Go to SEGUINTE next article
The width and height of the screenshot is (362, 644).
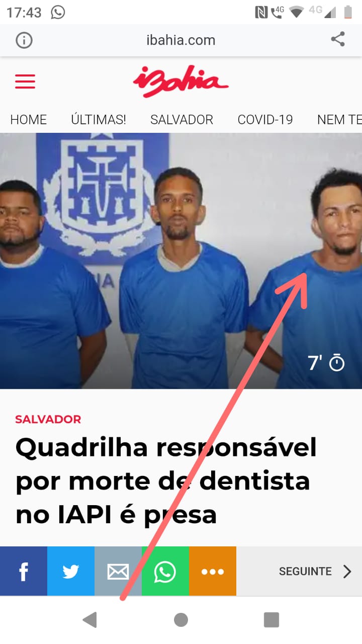315,571
